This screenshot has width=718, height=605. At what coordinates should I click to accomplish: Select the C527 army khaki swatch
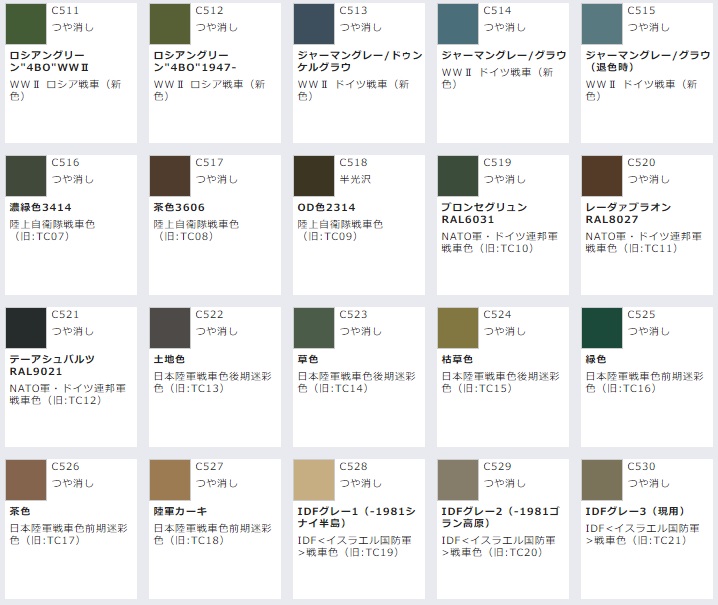170,480
